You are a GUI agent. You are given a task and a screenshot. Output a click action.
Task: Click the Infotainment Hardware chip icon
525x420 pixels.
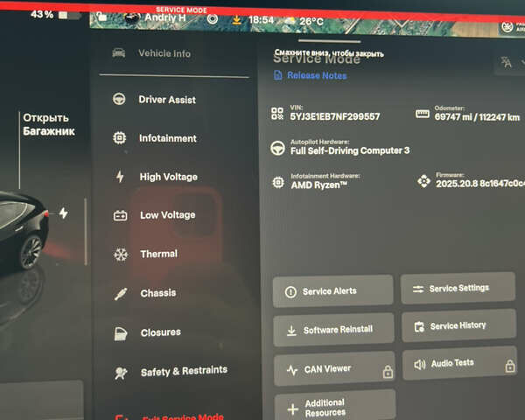pyautogui.click(x=278, y=182)
